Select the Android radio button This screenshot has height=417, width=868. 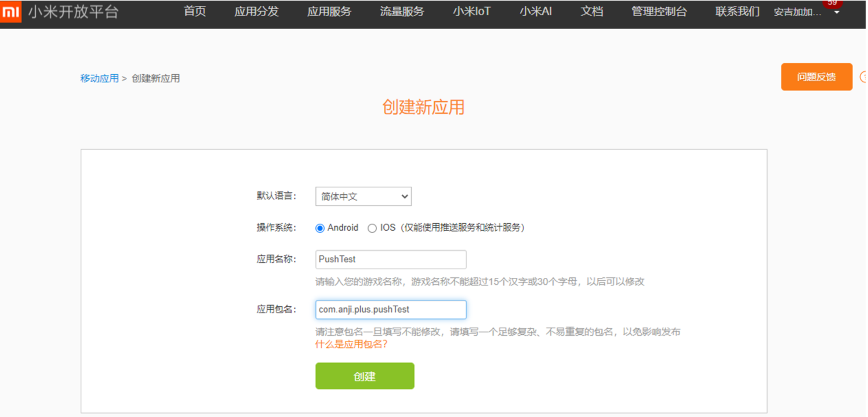320,229
